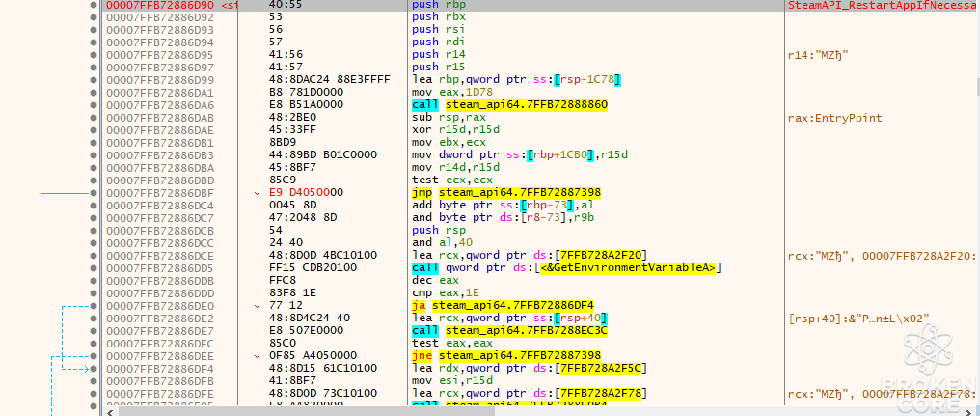Click bytes '48:8D15 61C10100'
The image size is (980, 416).
click(x=324, y=369)
